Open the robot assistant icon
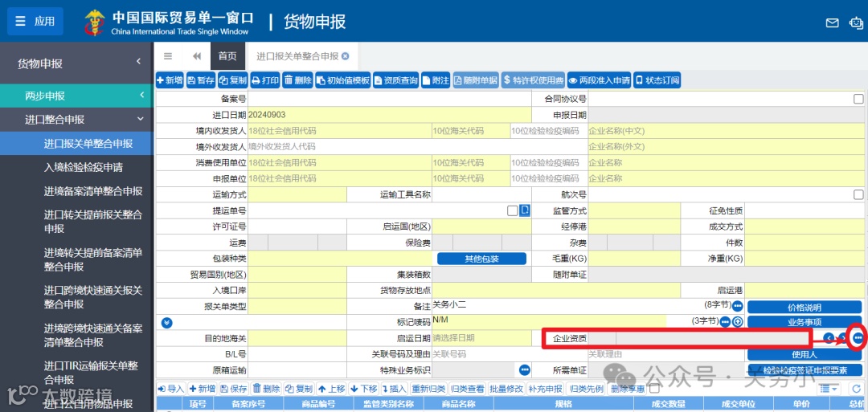This screenshot has width=868, height=412. pos(856,22)
